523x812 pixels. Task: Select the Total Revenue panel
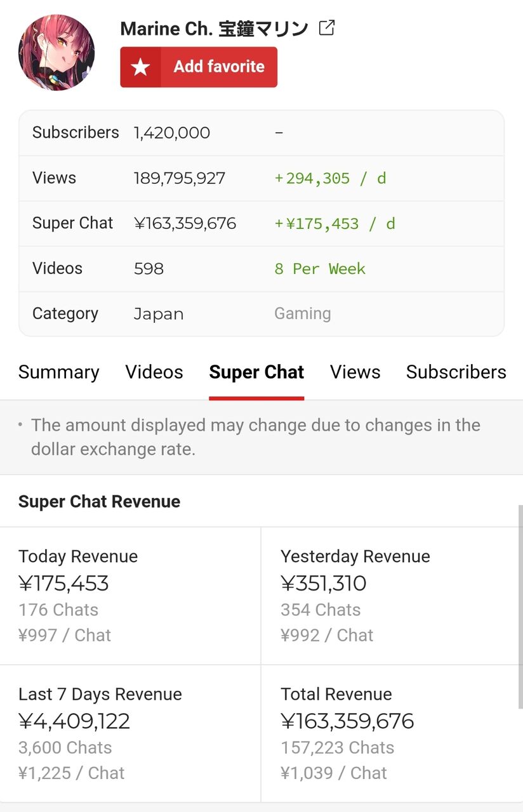392,733
